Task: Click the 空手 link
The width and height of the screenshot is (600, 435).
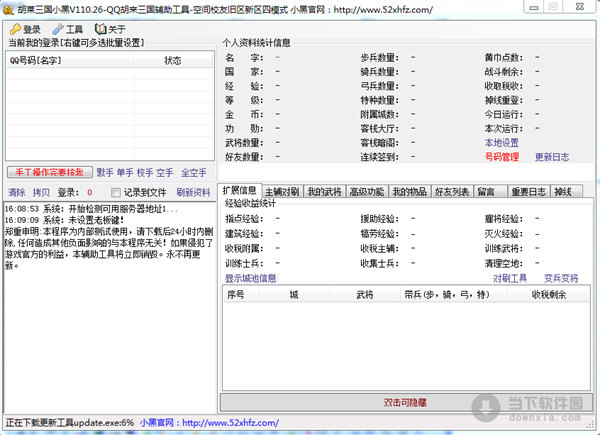Action: click(x=165, y=173)
